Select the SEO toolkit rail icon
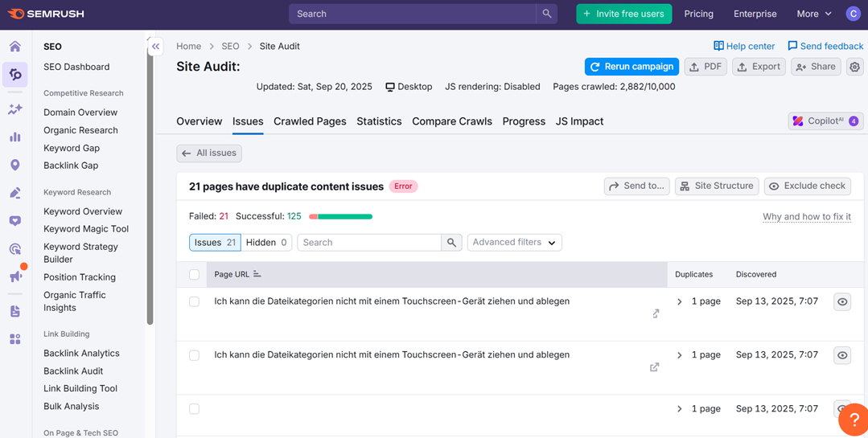This screenshot has width=868, height=438. [x=15, y=74]
